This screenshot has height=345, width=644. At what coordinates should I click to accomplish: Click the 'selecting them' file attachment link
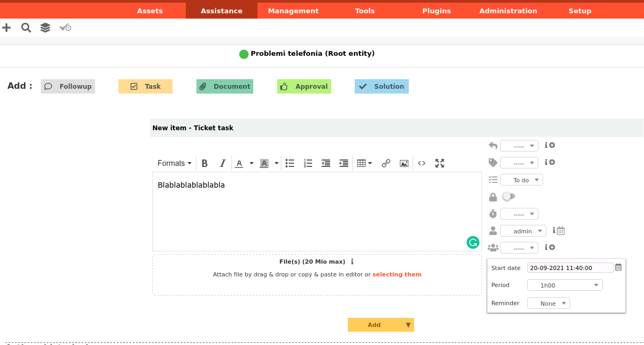point(397,274)
